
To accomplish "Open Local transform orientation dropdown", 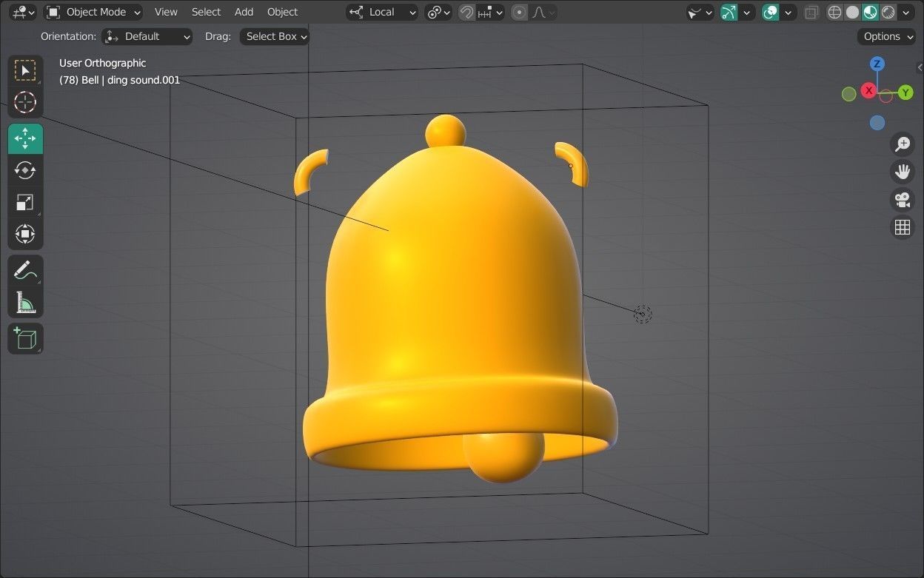I will (383, 12).
